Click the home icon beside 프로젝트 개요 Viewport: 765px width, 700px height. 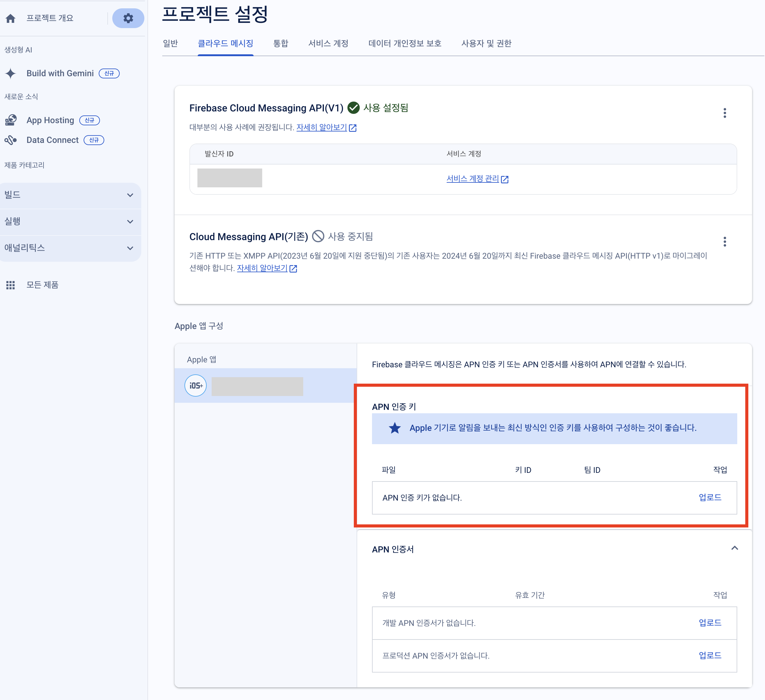(x=10, y=18)
